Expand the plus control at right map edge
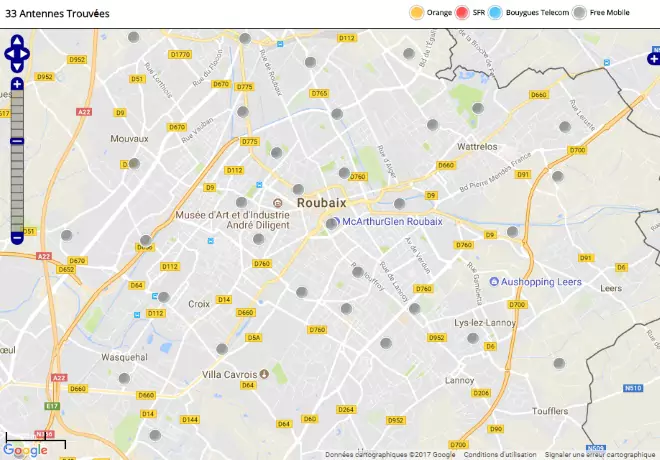 pyautogui.click(x=654, y=59)
